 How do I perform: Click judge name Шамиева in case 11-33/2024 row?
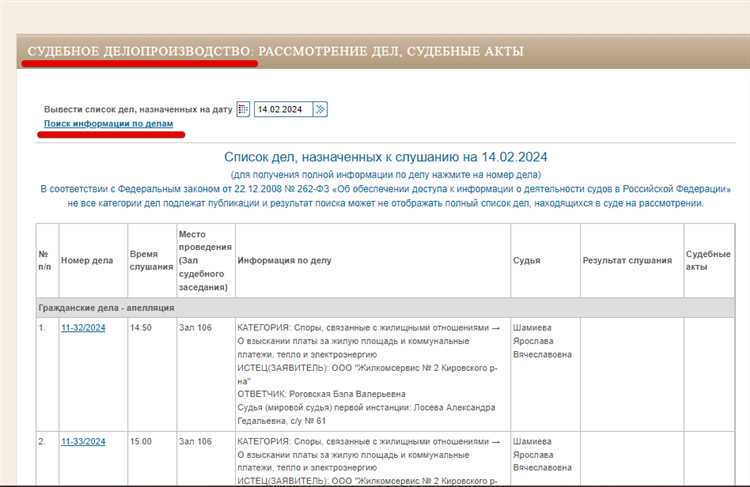point(532,442)
